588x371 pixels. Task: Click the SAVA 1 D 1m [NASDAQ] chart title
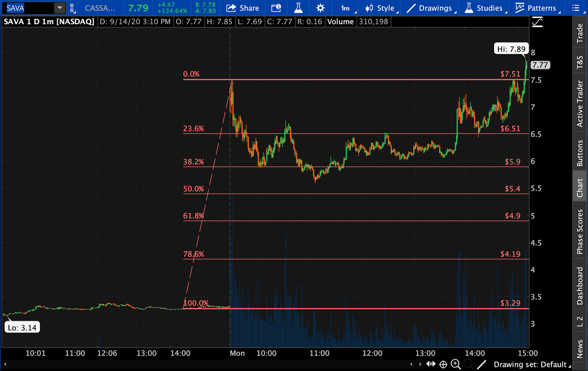coord(49,22)
